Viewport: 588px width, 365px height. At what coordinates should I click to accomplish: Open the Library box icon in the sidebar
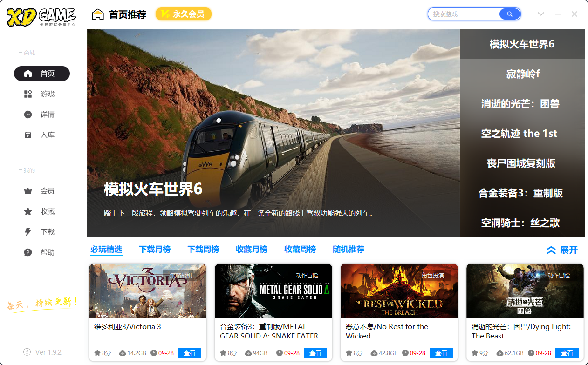click(28, 135)
